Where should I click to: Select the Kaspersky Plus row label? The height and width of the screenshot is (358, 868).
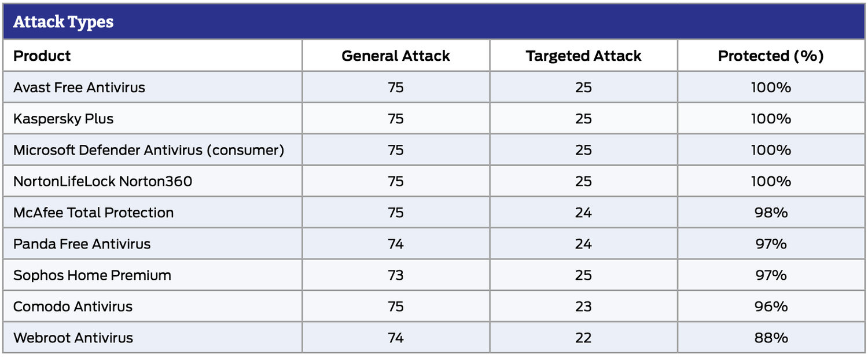pyautogui.click(x=64, y=119)
